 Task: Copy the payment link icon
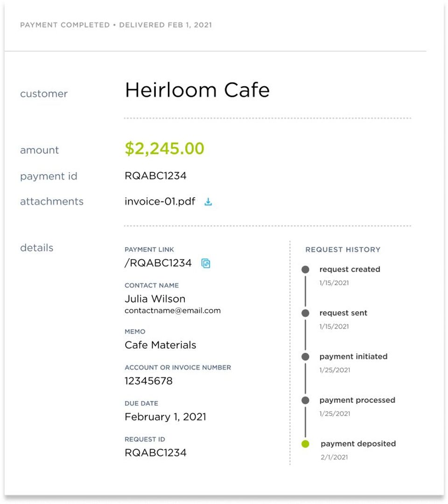[206, 264]
